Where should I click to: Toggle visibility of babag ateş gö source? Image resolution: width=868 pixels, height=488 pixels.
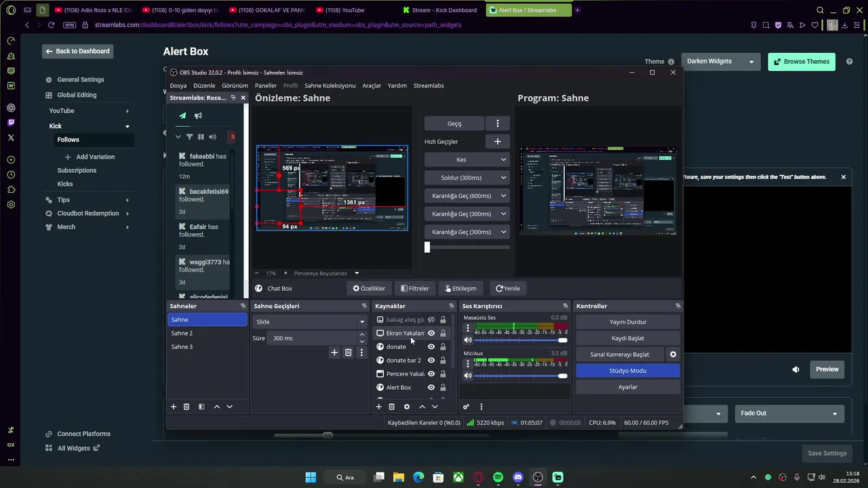tap(431, 320)
